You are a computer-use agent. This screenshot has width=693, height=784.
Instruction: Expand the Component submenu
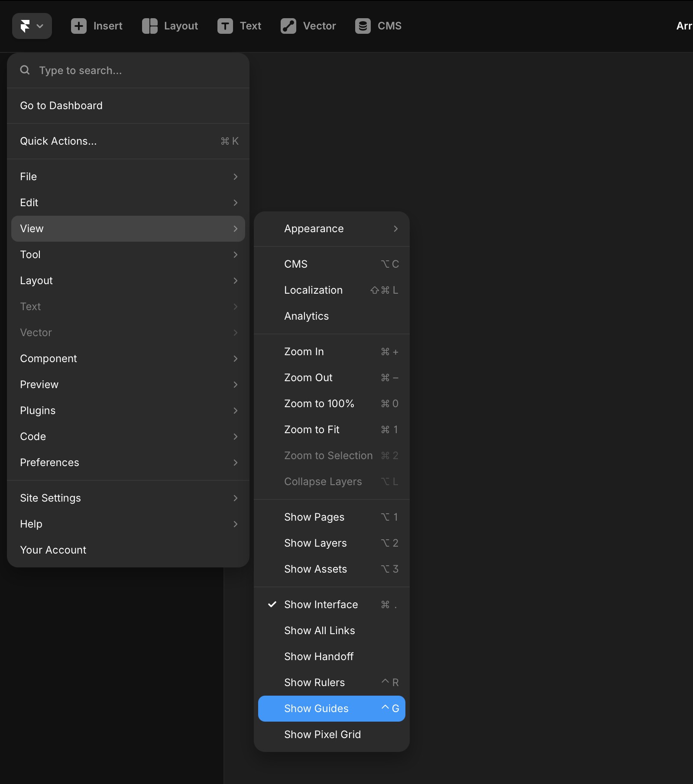(x=128, y=359)
